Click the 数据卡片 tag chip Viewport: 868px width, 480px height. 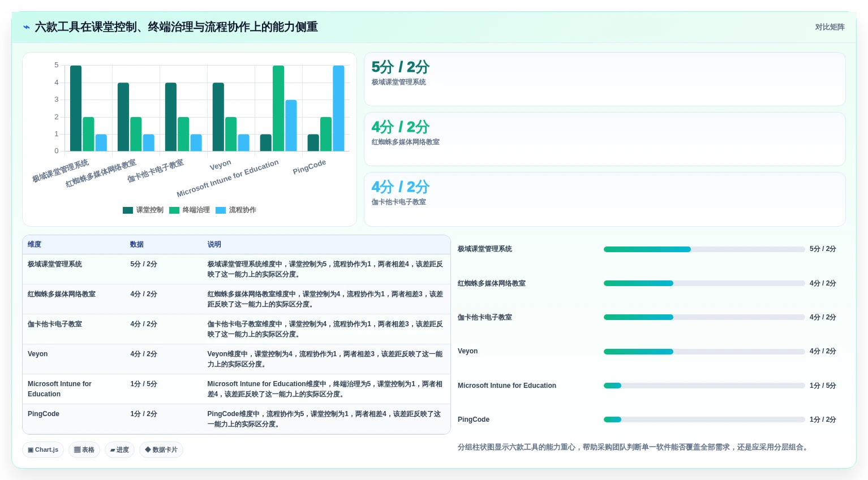pyautogui.click(x=161, y=450)
